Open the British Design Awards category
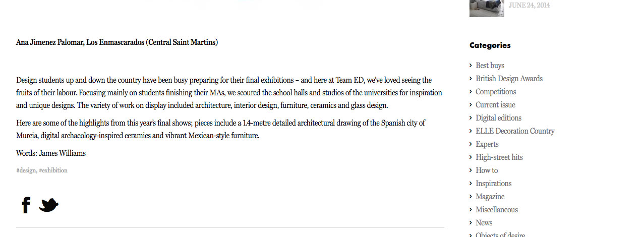This screenshot has width=644, height=237. pos(509,79)
